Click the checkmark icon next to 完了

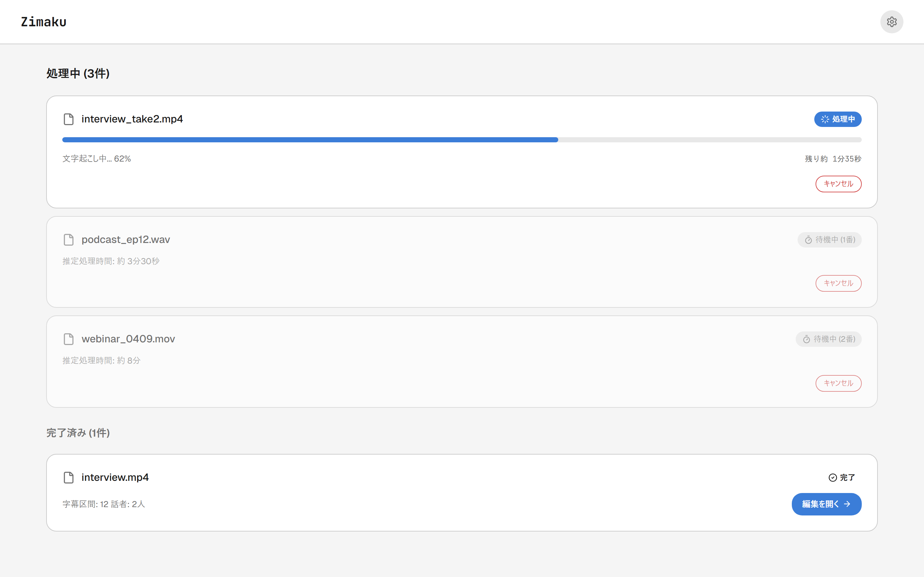click(x=833, y=478)
